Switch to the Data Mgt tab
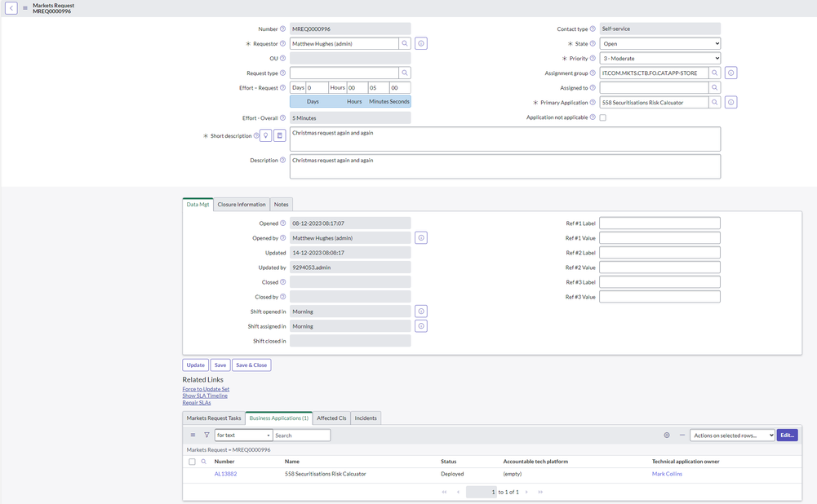 tap(198, 205)
